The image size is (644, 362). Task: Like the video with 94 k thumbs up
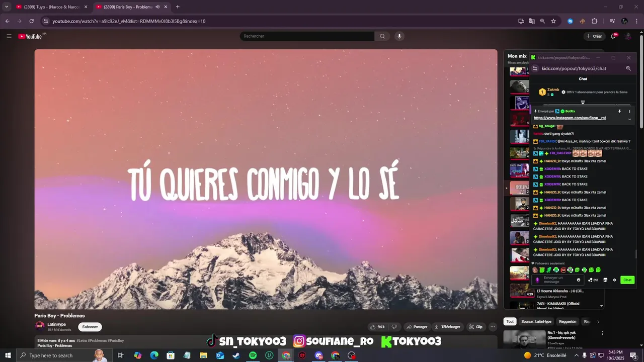coord(377,327)
